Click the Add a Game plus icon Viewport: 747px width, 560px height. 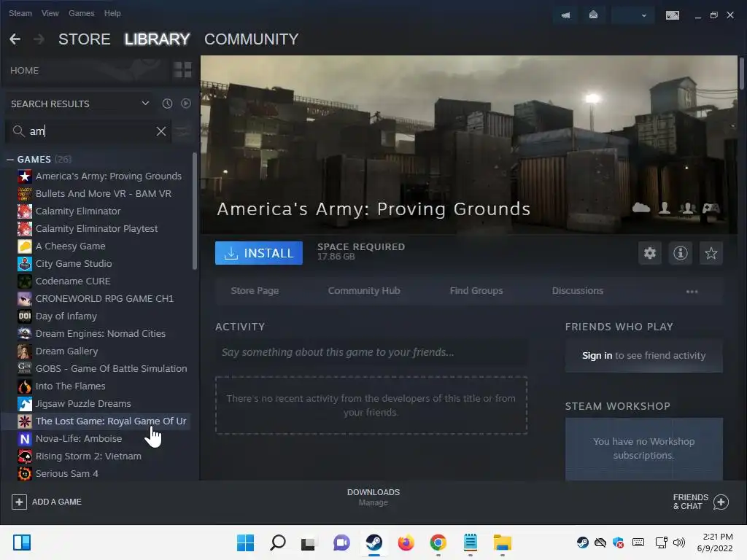point(19,502)
